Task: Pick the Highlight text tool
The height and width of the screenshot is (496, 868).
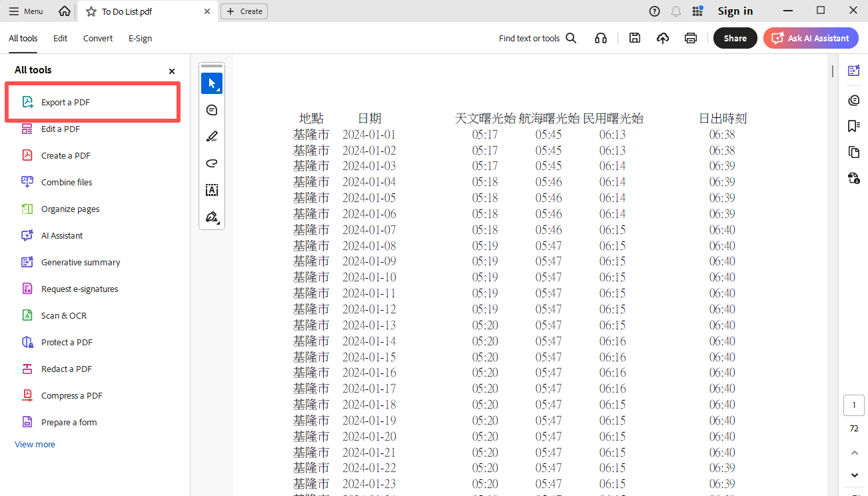Action: 212,136
